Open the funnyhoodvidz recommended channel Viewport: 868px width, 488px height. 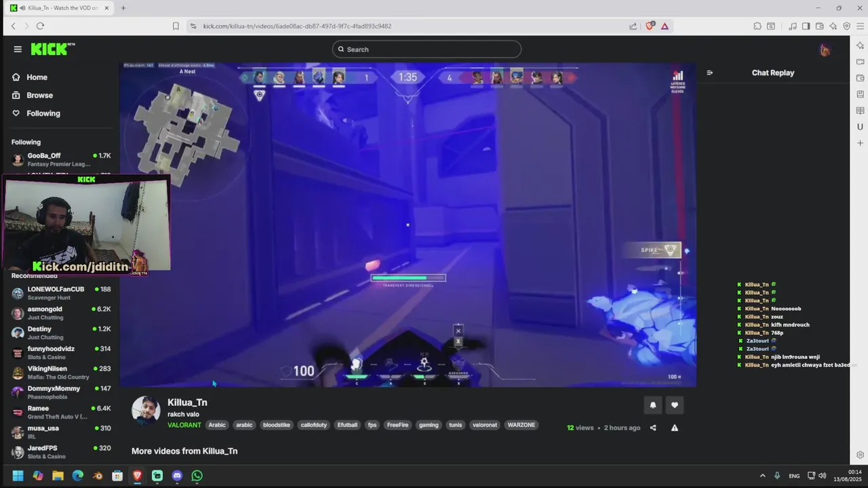click(x=61, y=352)
